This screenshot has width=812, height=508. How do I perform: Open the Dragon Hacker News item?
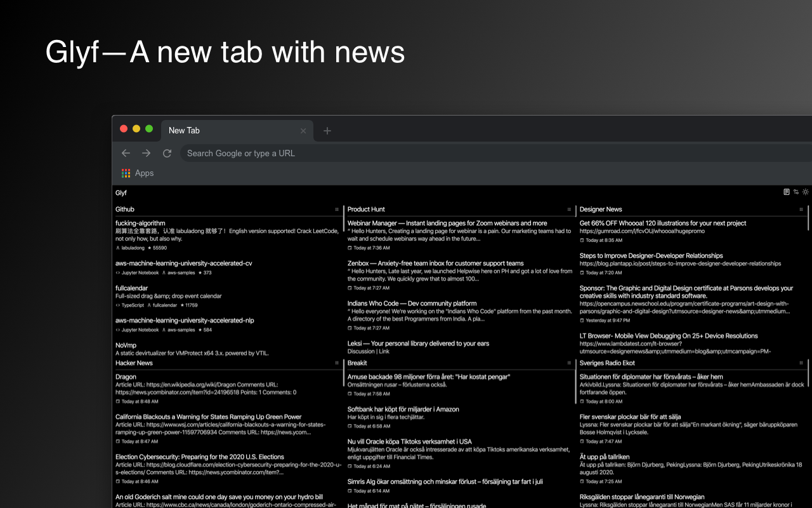click(x=126, y=377)
